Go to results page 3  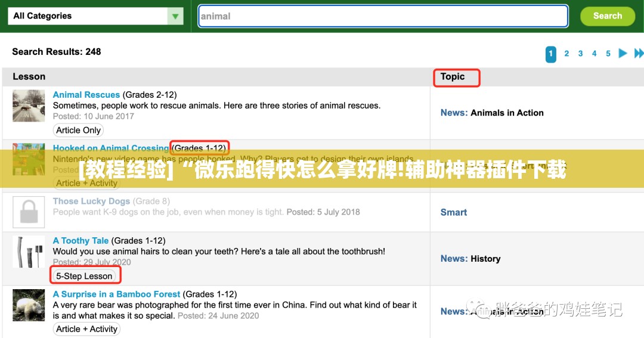(x=580, y=54)
